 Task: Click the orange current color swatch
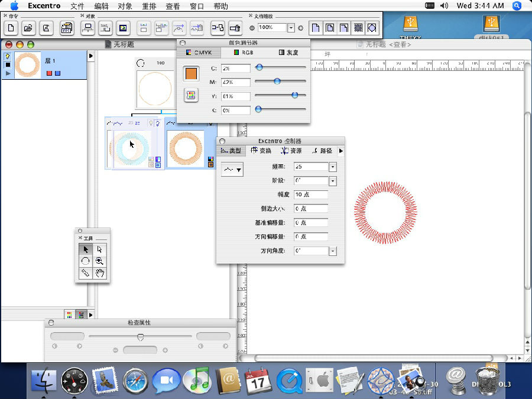pos(190,74)
